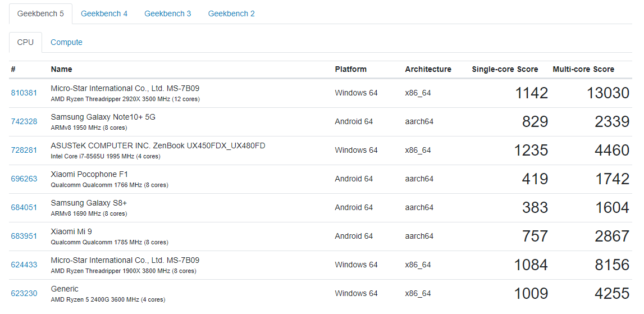This screenshot has height=314, width=644.
Task: Open result link 624433
Action: click(x=24, y=265)
